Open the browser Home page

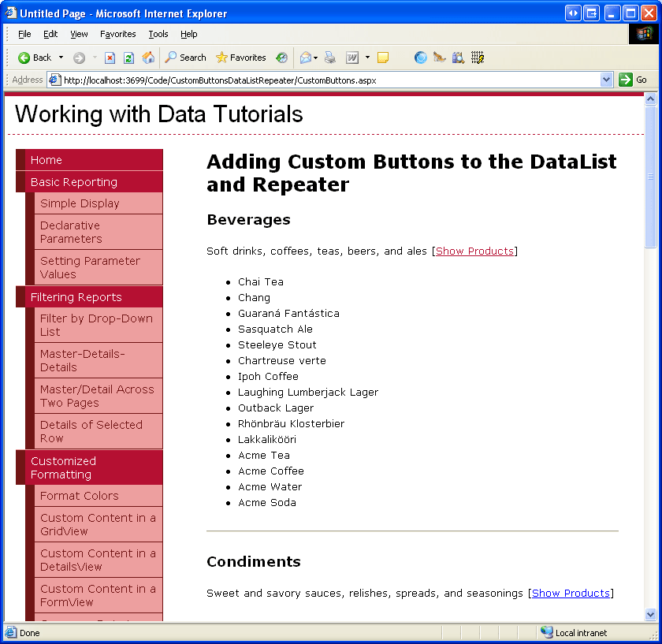tap(147, 58)
